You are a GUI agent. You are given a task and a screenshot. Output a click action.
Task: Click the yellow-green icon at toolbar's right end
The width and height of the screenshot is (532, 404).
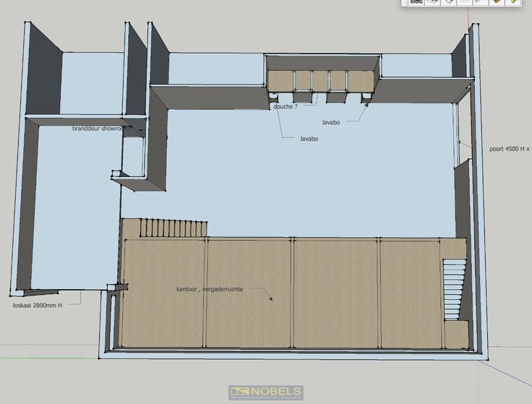click(x=514, y=2)
